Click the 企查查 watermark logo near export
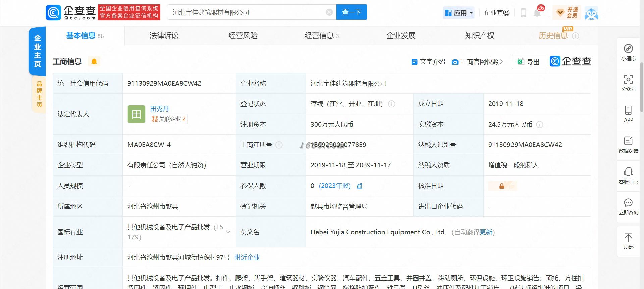Viewport: 644px width, 289px height. (x=570, y=61)
